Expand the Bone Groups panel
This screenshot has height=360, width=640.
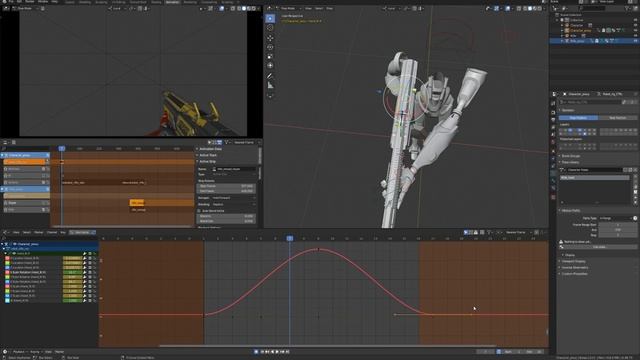[x=571, y=156]
